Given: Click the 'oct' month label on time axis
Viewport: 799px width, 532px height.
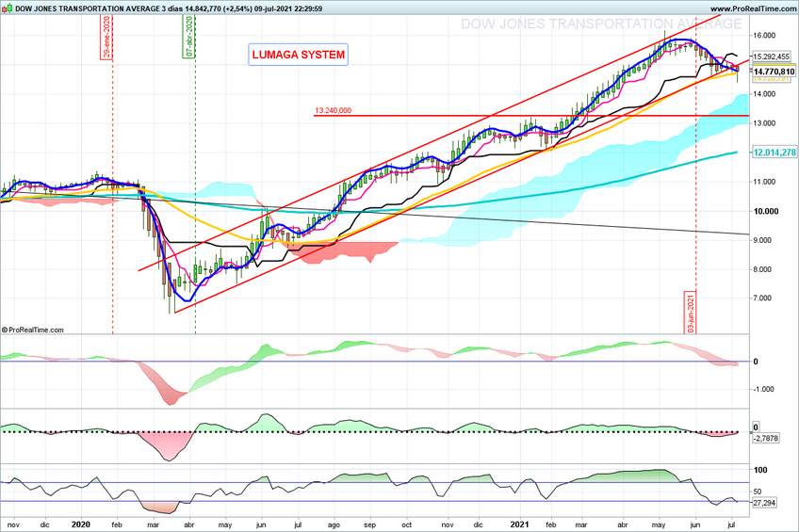Looking at the screenshot, I should tap(407, 524).
